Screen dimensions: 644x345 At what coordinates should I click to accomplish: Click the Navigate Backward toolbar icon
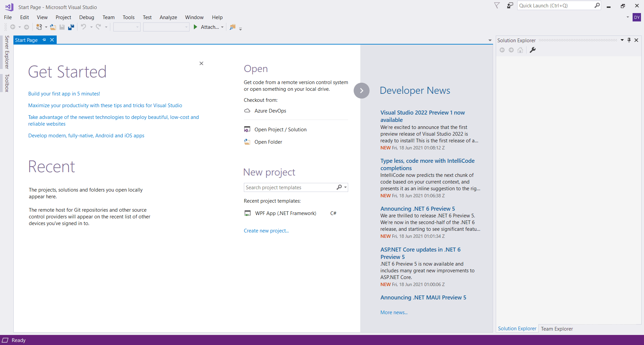click(13, 27)
